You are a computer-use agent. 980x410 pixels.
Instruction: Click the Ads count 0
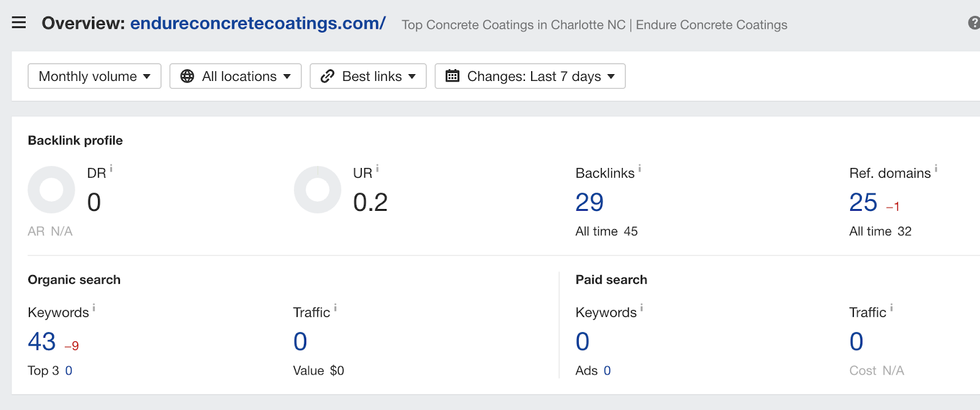607,371
